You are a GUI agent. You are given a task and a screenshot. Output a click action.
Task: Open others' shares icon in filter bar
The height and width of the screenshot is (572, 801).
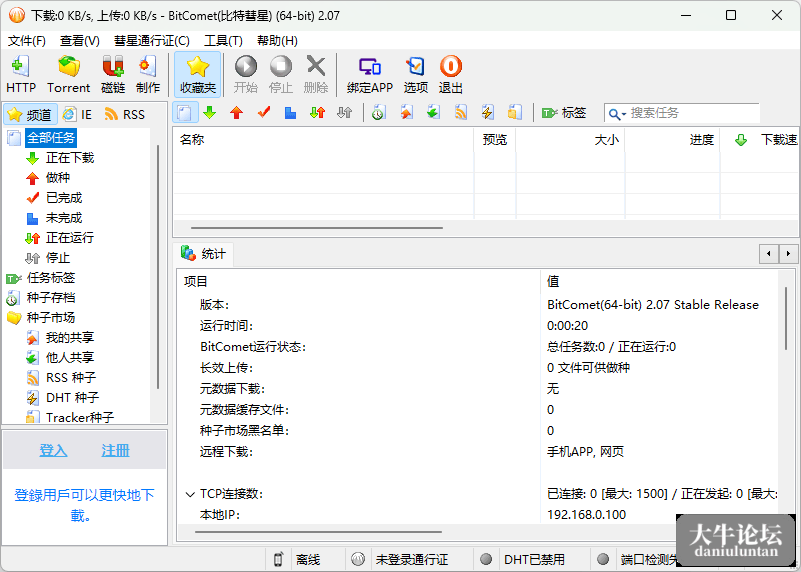coord(433,112)
